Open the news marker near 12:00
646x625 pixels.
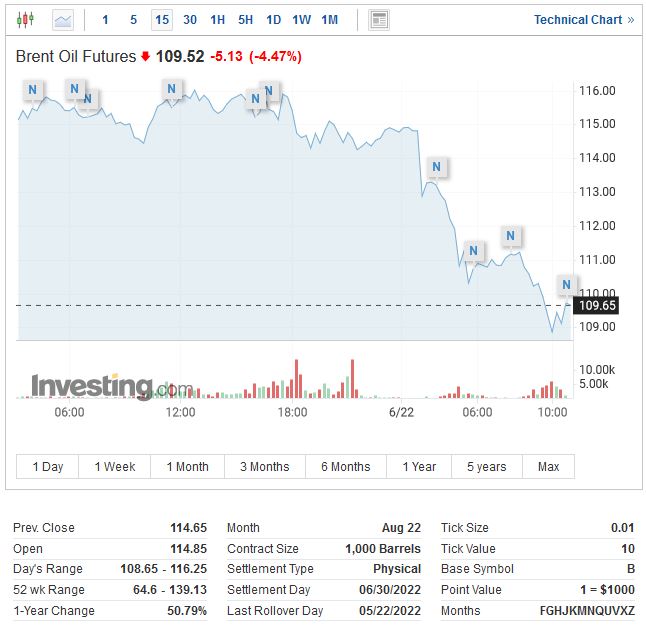[171, 90]
